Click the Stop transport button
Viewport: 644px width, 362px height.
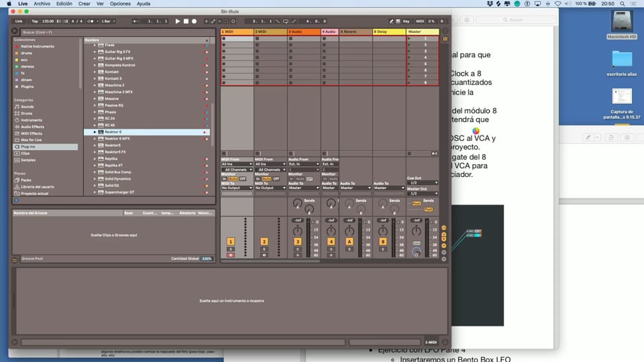point(186,21)
